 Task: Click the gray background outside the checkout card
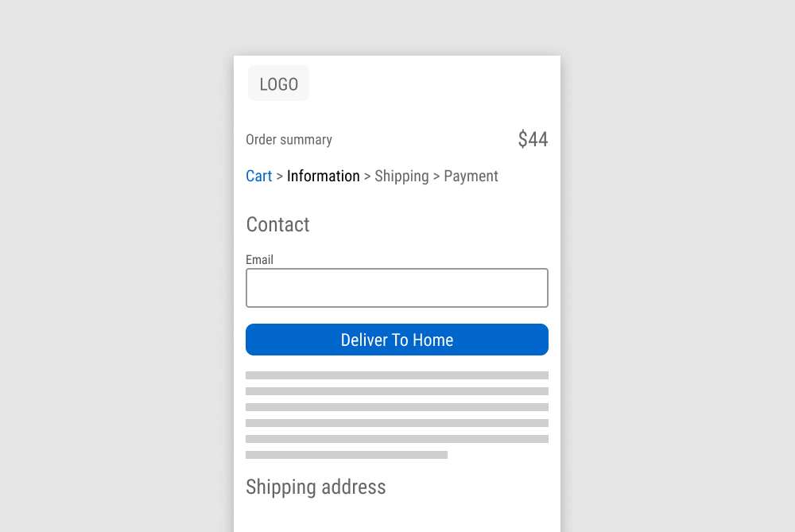[x=119, y=278]
